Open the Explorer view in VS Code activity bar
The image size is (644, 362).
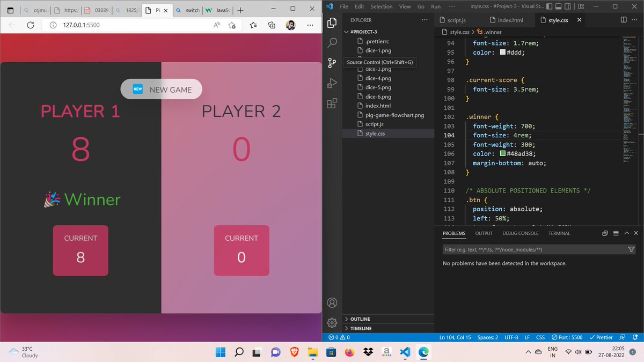[332, 23]
